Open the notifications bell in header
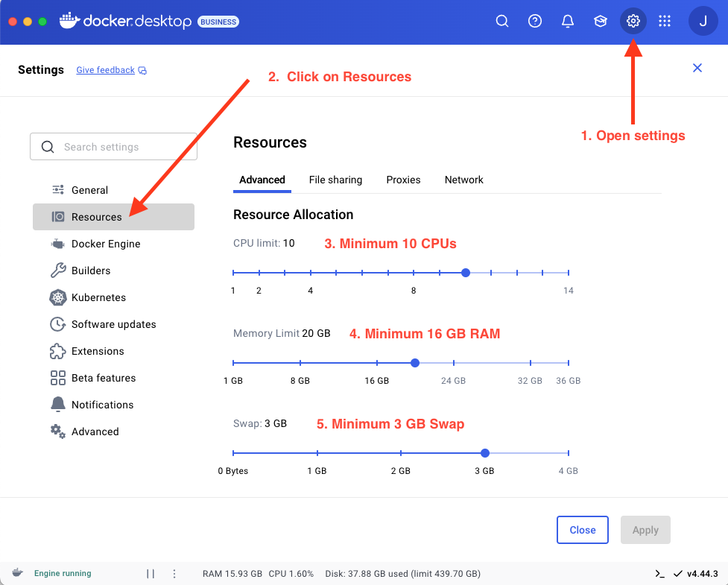The height and width of the screenshot is (585, 728). coord(568,21)
